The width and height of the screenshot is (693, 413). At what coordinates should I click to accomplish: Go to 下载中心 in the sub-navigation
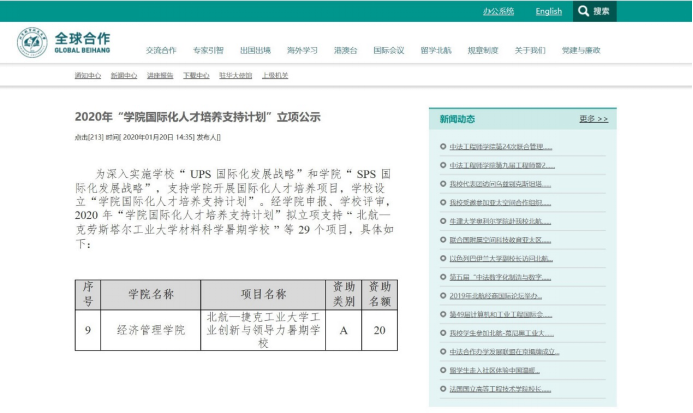[196, 76]
